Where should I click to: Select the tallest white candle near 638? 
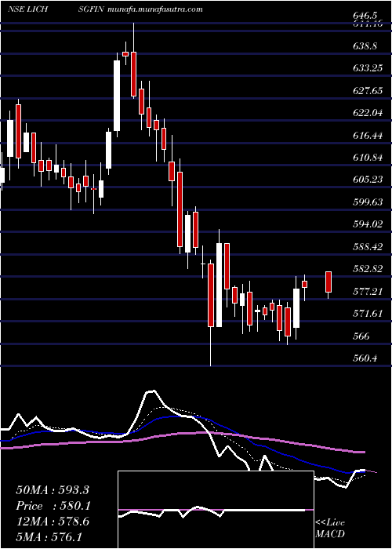coord(117,96)
